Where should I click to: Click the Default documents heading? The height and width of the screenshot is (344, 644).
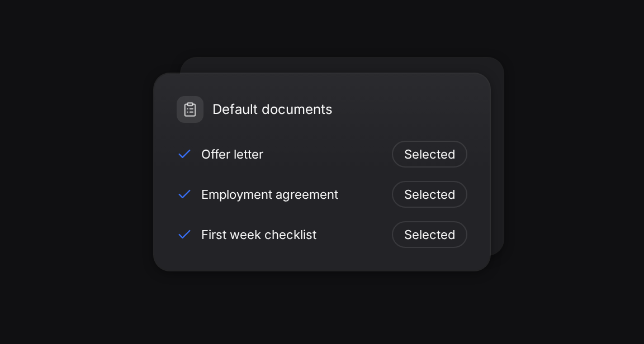(272, 109)
